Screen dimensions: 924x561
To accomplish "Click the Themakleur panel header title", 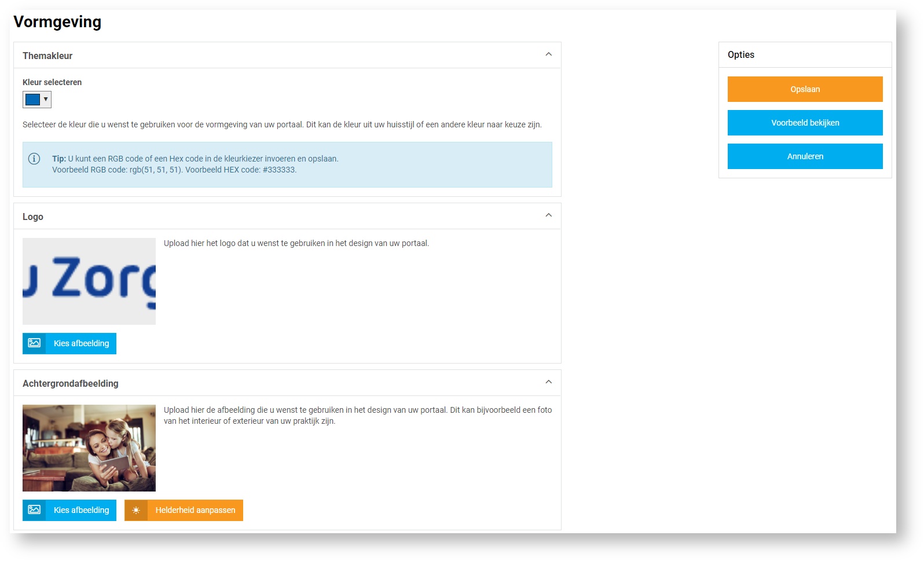I will pos(47,56).
